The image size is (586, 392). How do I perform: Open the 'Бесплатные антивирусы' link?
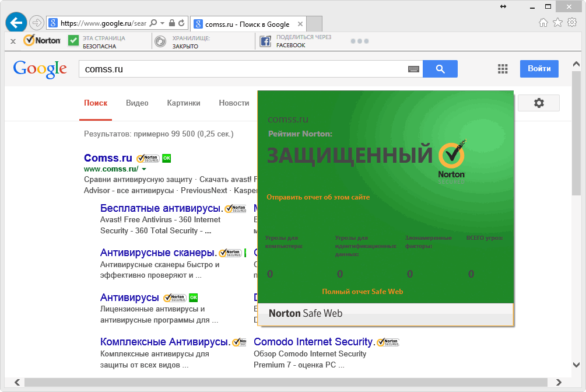162,208
